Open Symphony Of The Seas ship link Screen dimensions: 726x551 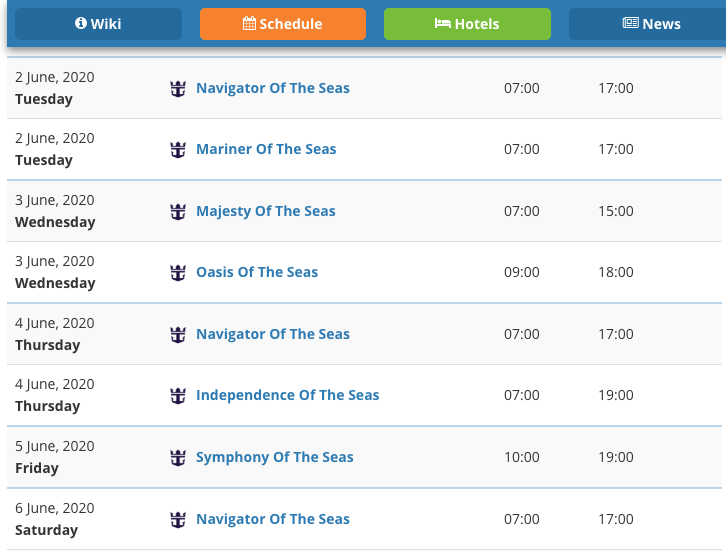click(275, 457)
